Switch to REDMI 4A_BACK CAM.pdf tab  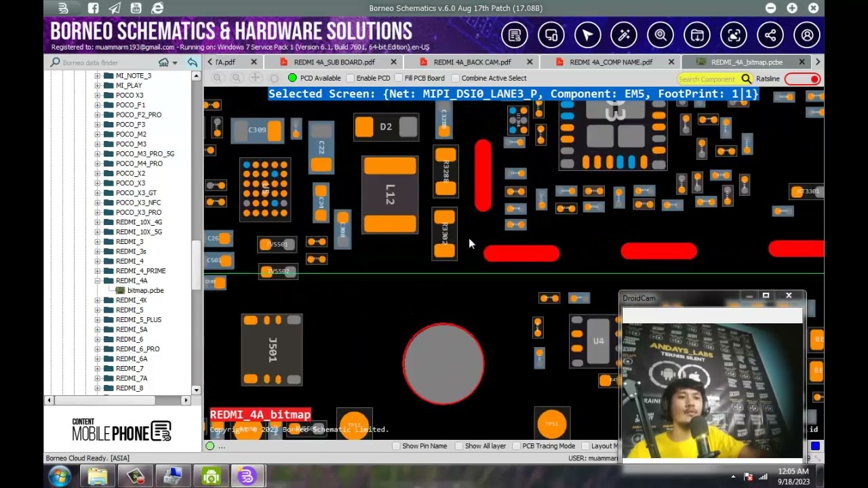[472, 62]
